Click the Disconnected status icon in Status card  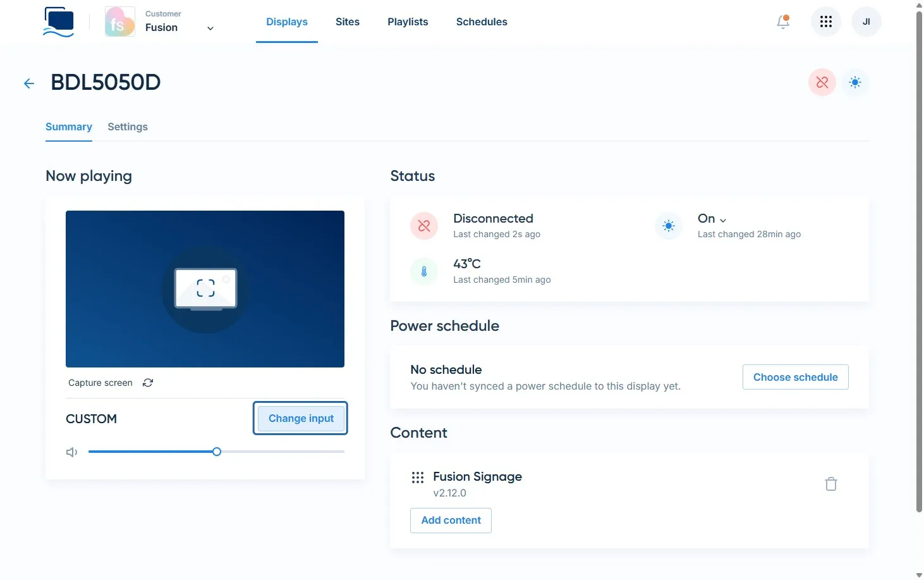(424, 226)
